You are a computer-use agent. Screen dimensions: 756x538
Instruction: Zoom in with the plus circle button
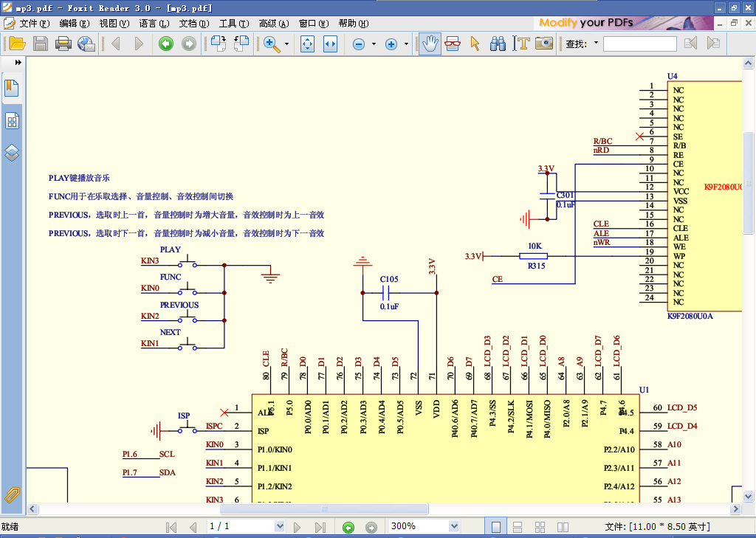[391, 44]
